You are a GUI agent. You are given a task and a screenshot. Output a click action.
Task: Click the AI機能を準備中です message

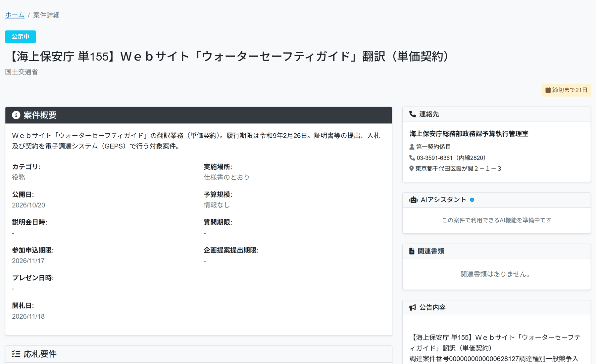497,220
